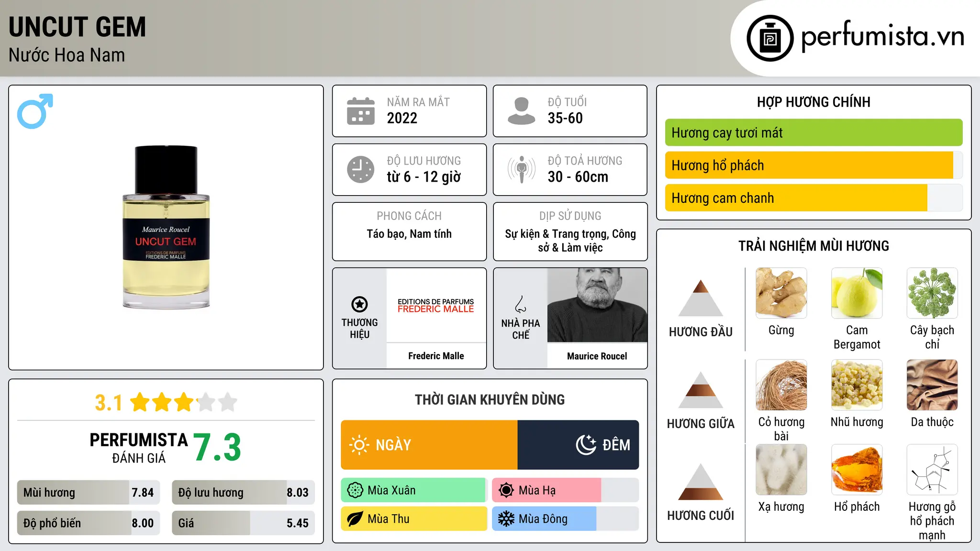Image resolution: width=980 pixels, height=551 pixels.
Task: Click the sillage value 30 - 60cm
Action: 578,177
